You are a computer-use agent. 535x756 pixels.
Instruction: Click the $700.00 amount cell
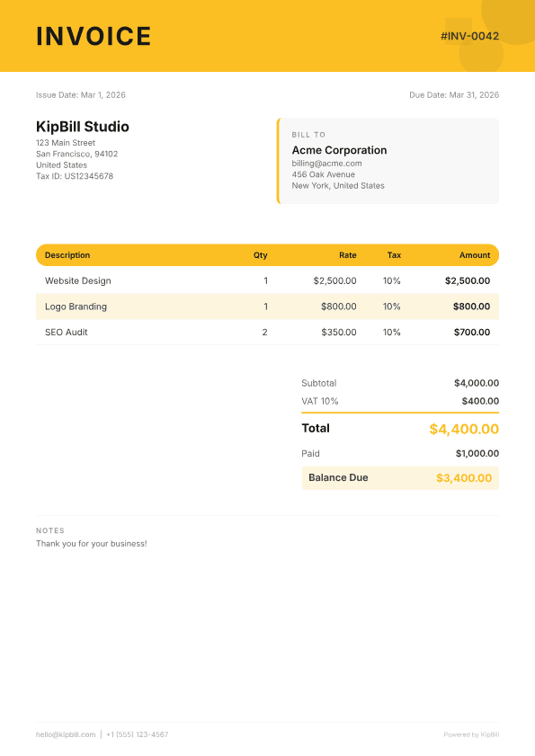pos(472,333)
